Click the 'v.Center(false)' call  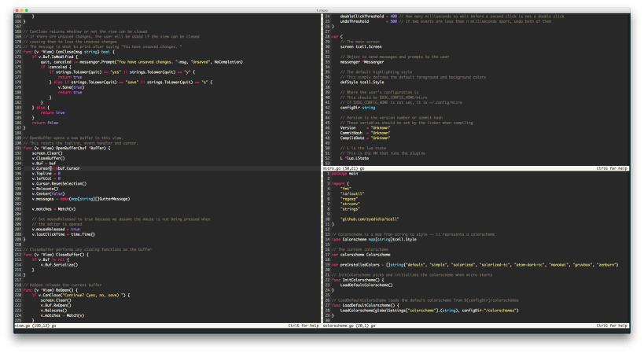click(48, 193)
